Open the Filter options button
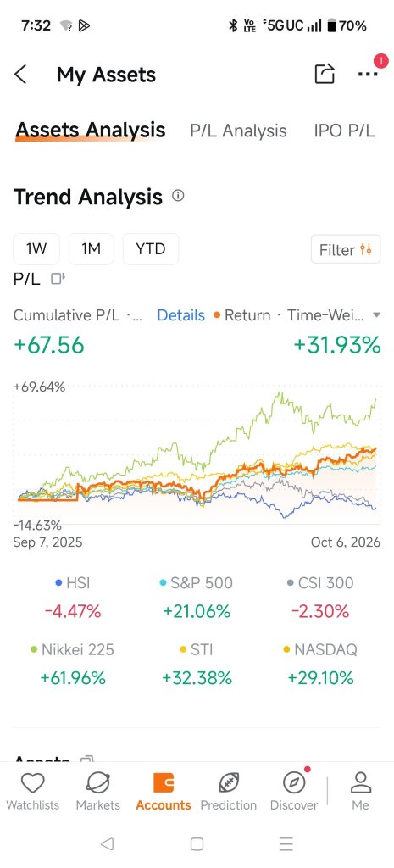Image resolution: width=394 pixels, height=868 pixels. coord(346,250)
